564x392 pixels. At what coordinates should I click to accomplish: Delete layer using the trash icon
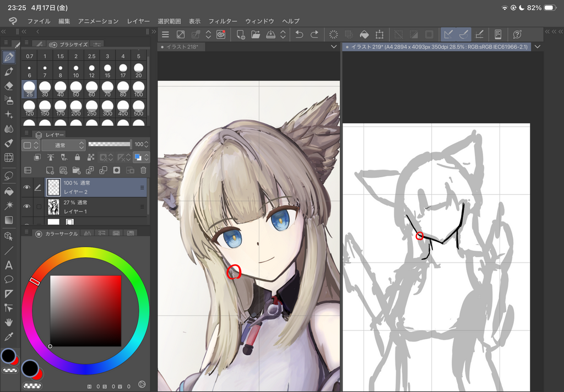point(143,171)
